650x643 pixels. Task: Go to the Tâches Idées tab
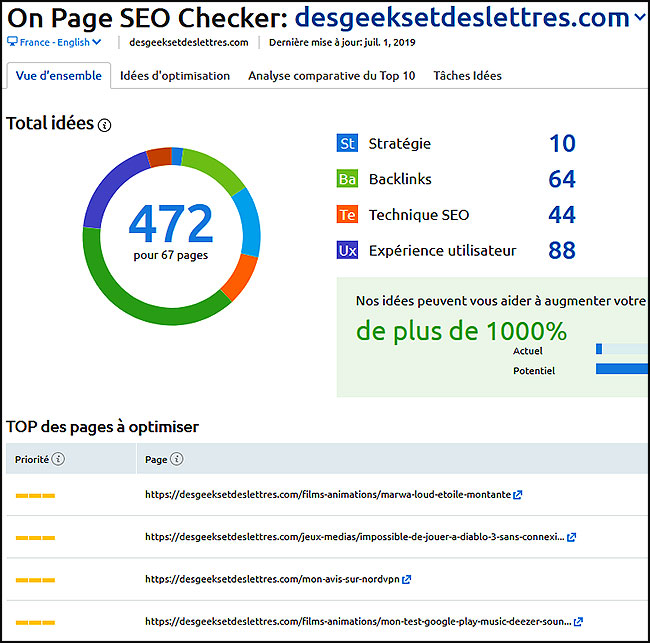tap(467, 76)
